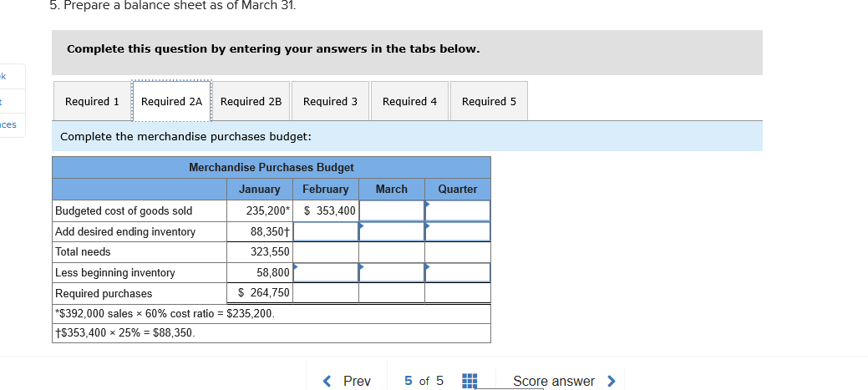This screenshot has height=390, width=868.
Task: Click March total needs cell
Action: pyautogui.click(x=391, y=251)
